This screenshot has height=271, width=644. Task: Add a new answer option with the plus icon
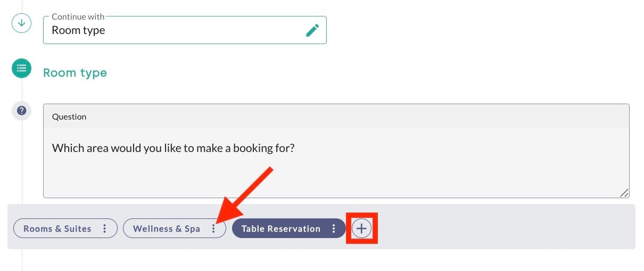point(361,228)
